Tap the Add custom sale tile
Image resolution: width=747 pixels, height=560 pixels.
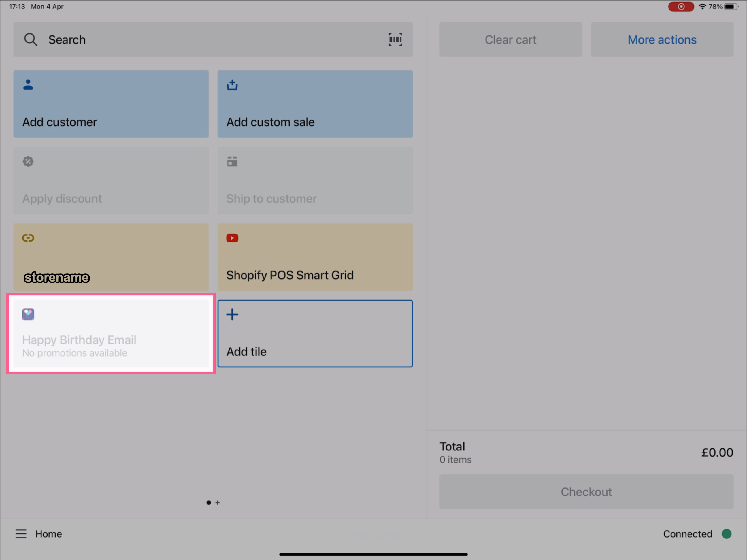click(x=315, y=104)
